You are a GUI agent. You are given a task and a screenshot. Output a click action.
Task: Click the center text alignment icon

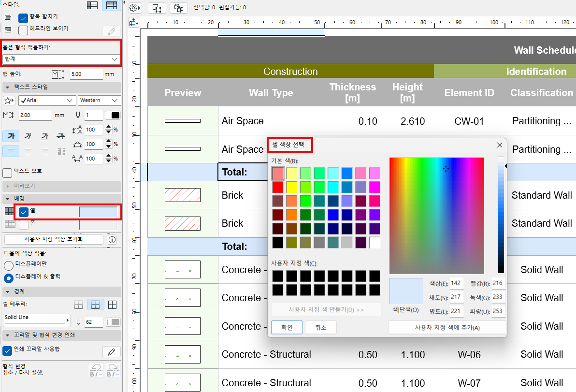tap(28, 152)
